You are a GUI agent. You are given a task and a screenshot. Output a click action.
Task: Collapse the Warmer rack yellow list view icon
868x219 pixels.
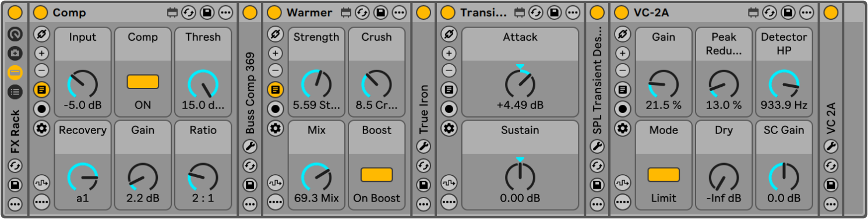(276, 90)
